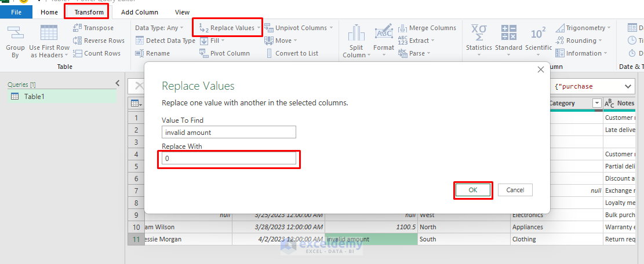Select the Table1 query
644x264 pixels.
click(x=61, y=97)
